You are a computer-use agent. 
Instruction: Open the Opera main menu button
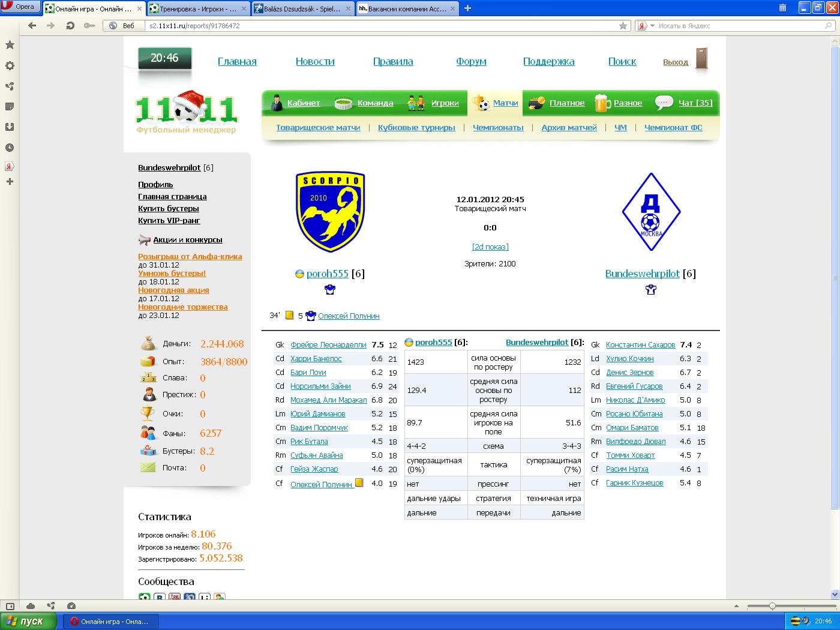tap(20, 7)
